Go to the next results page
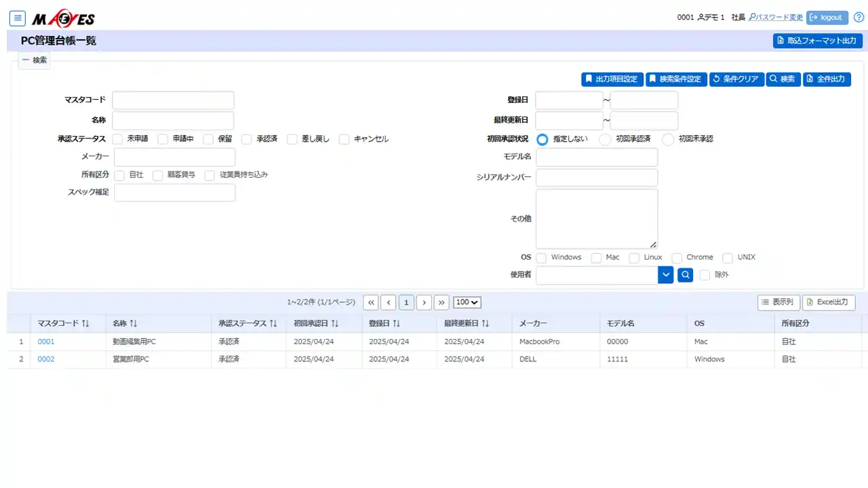The height and width of the screenshot is (488, 868). coord(424,302)
